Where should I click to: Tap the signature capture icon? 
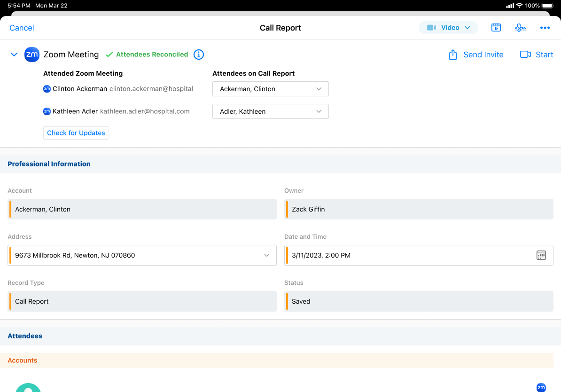(520, 28)
